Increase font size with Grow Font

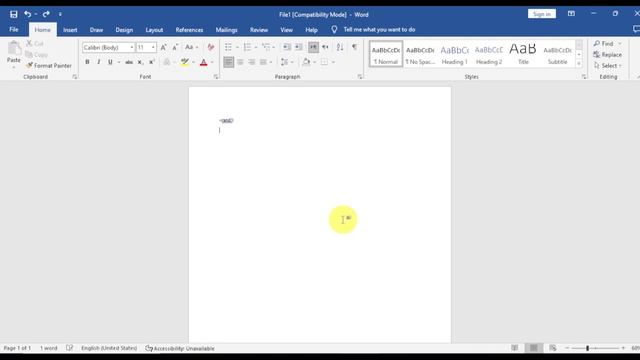(x=163, y=47)
